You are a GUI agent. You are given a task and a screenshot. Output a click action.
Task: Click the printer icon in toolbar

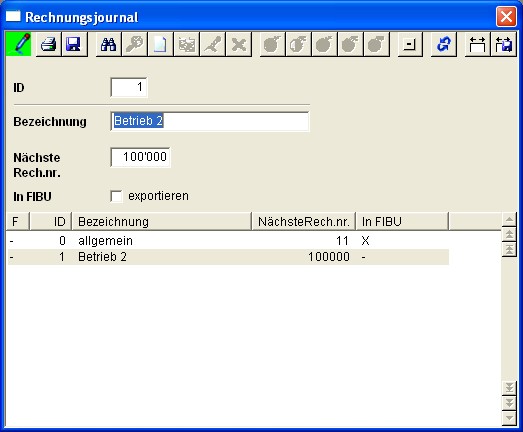(48, 44)
